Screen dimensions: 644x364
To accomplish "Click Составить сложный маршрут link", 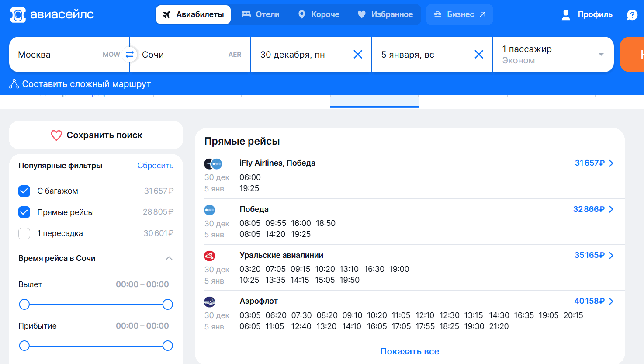I will 87,84.
